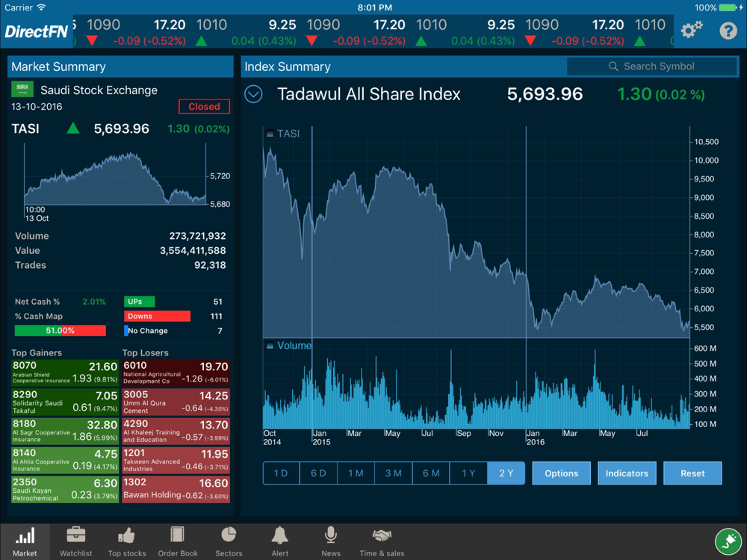
Task: Reset the chart with Reset button
Action: pos(692,473)
